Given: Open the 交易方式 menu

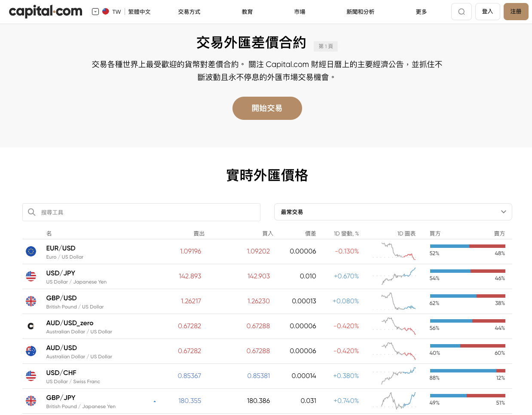Looking at the screenshot, I should [x=189, y=12].
